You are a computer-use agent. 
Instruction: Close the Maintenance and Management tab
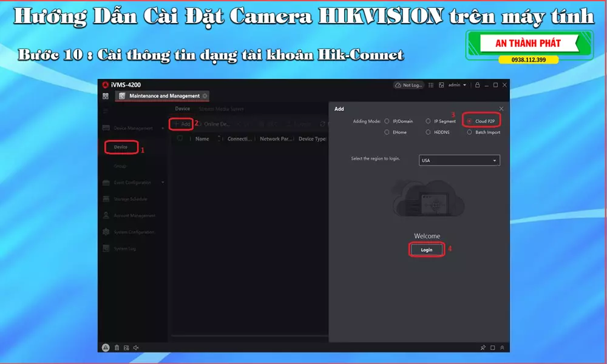[205, 96]
